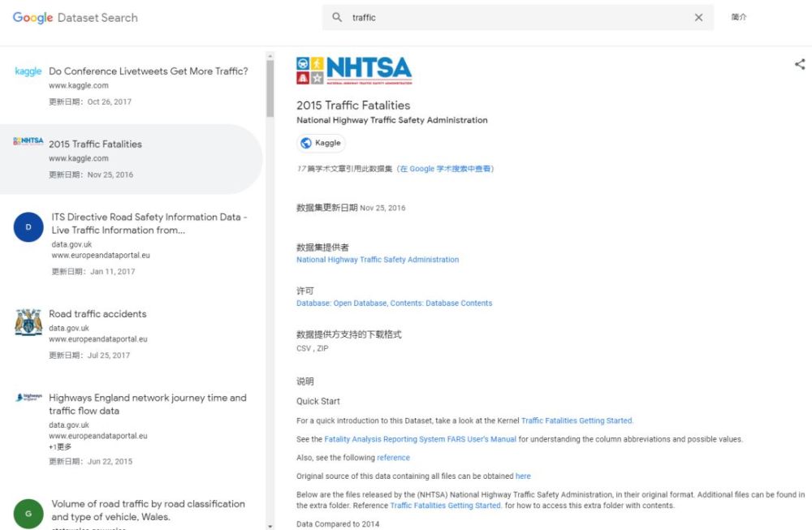Screen dimensions: 812x530
Task: Clear the search box with X icon
Action: pyautogui.click(x=698, y=18)
